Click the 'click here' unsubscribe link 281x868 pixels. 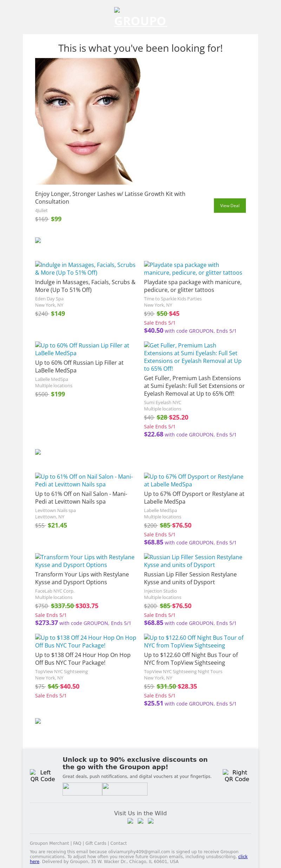pyautogui.click(x=243, y=856)
